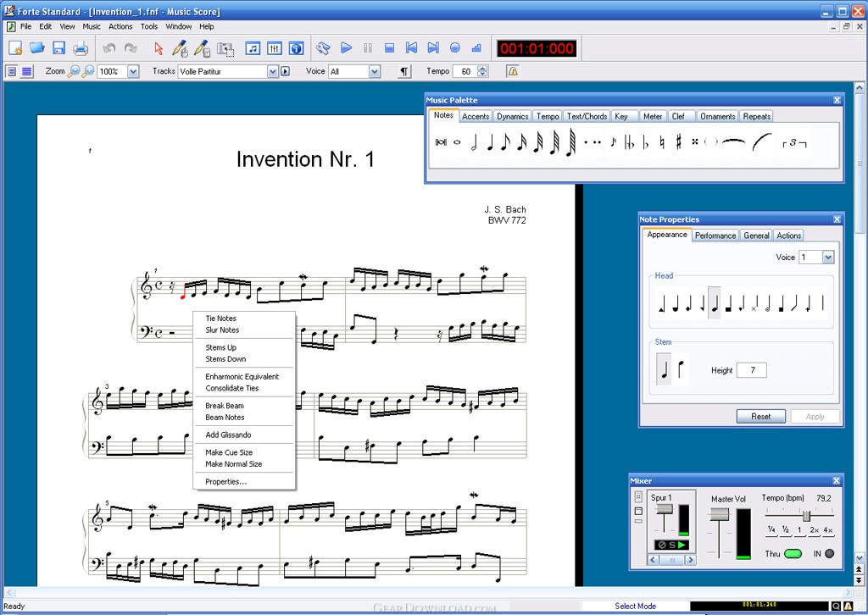Click the Apply button in Note Properties
The height and width of the screenshot is (615, 868).
click(815, 417)
